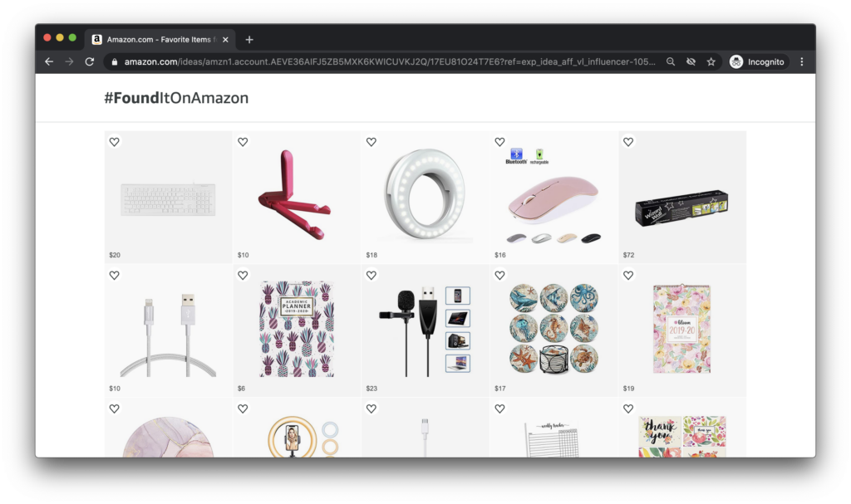The height and width of the screenshot is (504, 851).
Task: Open the floral bloom 2019-20 calendar
Action: pyautogui.click(x=681, y=329)
